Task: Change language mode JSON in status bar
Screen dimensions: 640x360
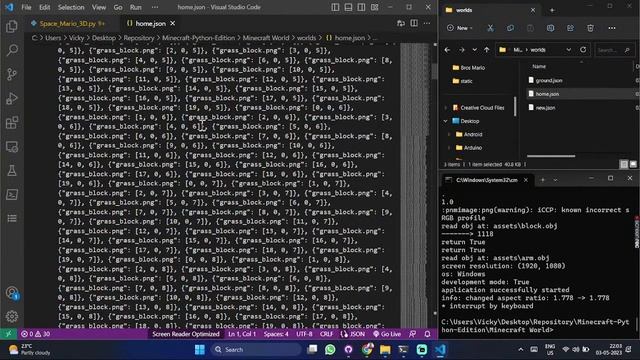Action: point(357,334)
